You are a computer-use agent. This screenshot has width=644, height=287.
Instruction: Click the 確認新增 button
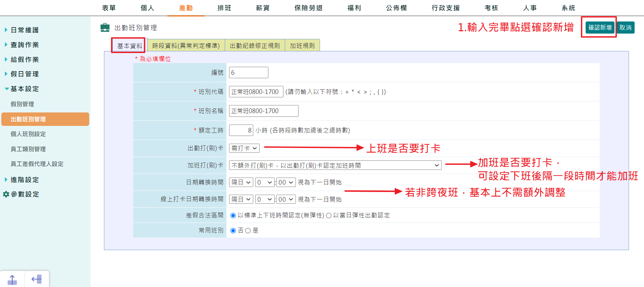pos(600,28)
